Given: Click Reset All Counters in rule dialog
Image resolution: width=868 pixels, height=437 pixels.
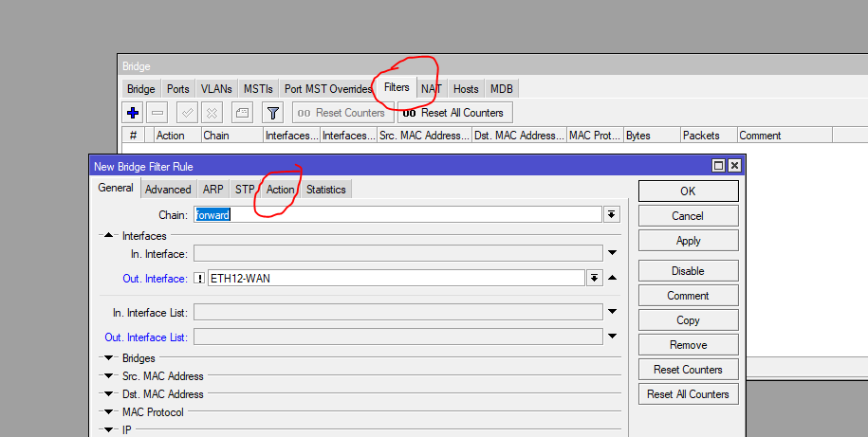Looking at the screenshot, I should tap(688, 394).
